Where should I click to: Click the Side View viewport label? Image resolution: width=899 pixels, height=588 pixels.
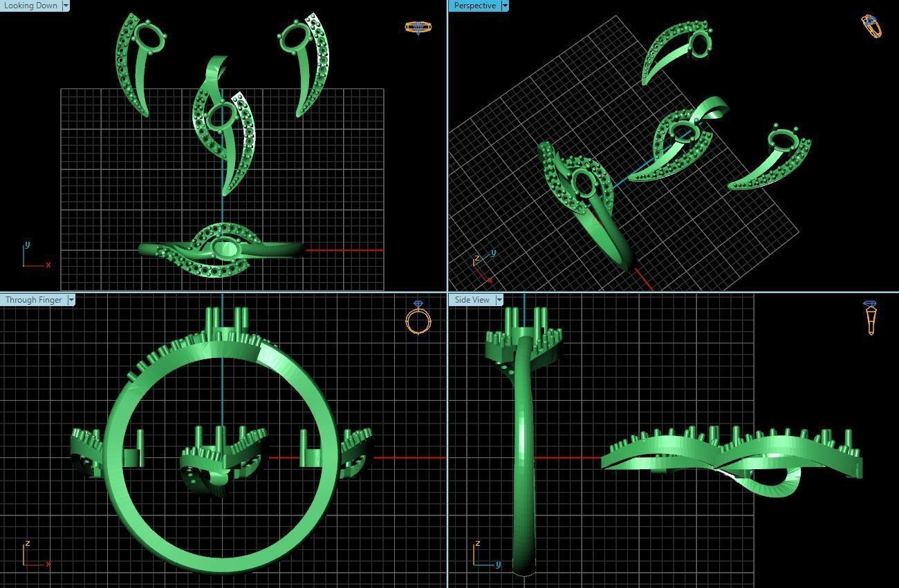tap(472, 300)
